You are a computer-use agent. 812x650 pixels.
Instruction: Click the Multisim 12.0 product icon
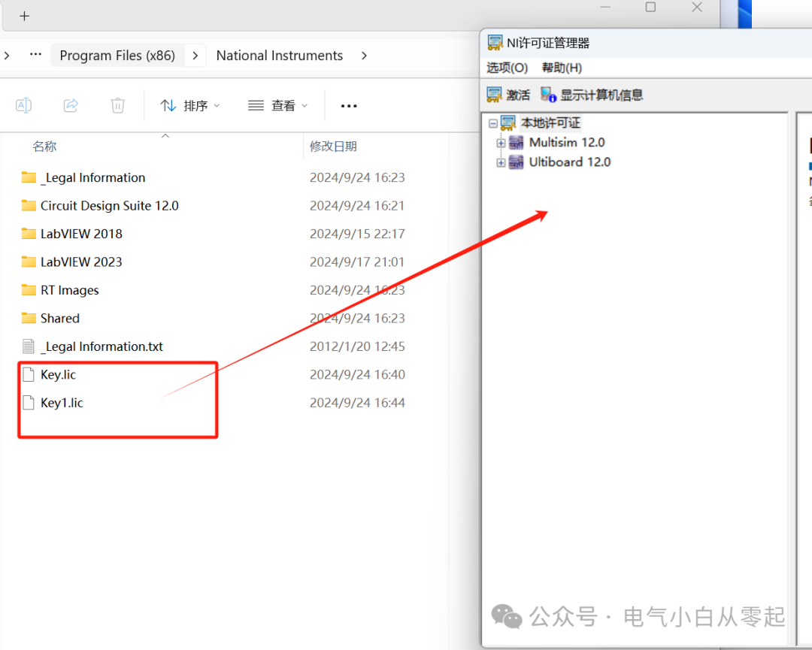click(x=517, y=142)
